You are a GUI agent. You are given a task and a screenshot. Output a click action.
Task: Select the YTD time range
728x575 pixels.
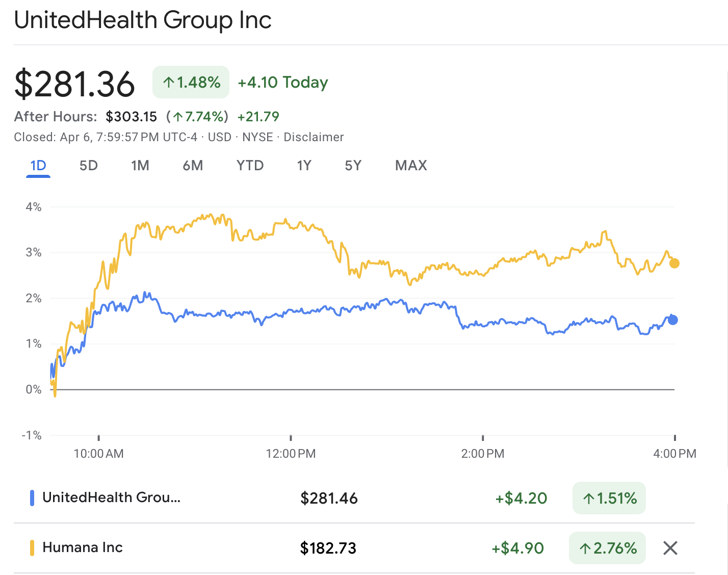249,165
